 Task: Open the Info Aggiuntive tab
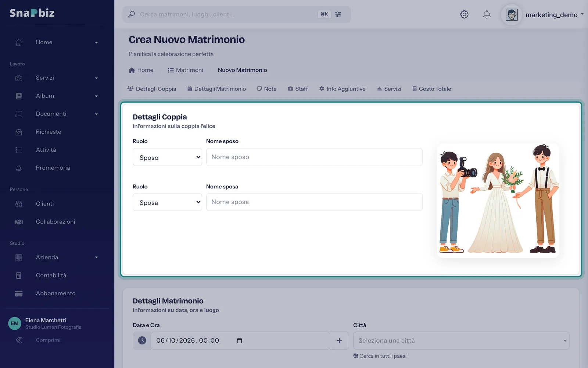[342, 89]
